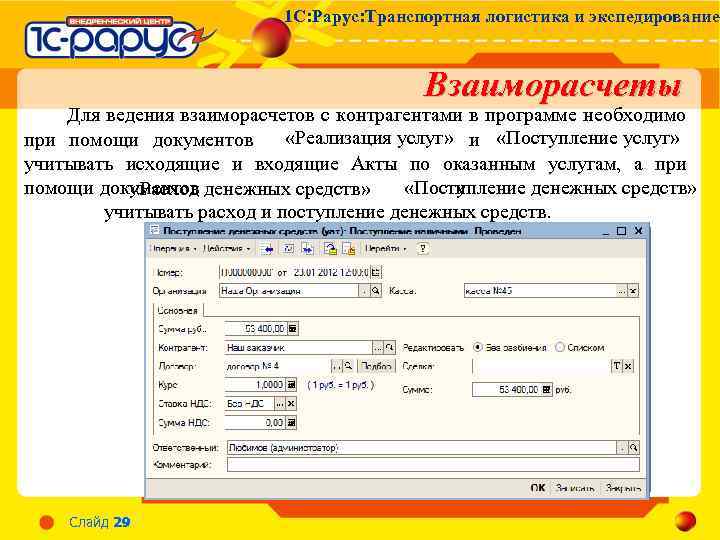The image size is (720, 540).
Task: Click the yellow padlock document toolbar icon
Action: 330,249
